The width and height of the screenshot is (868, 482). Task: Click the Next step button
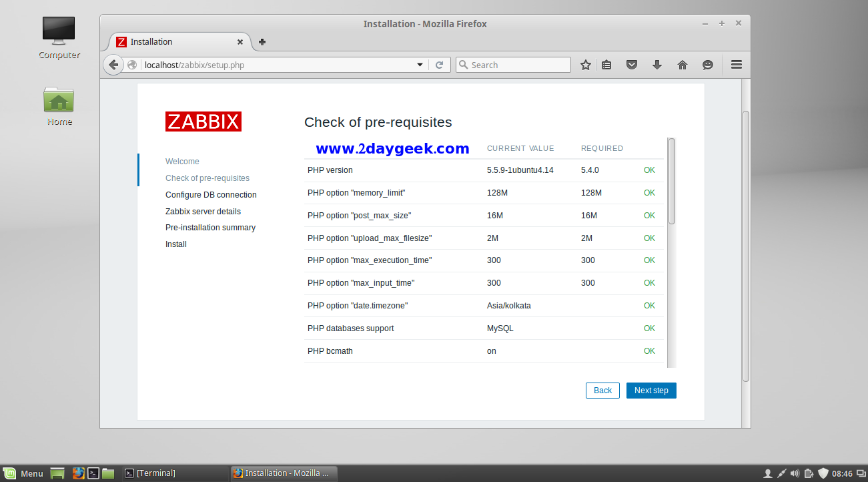pos(651,391)
